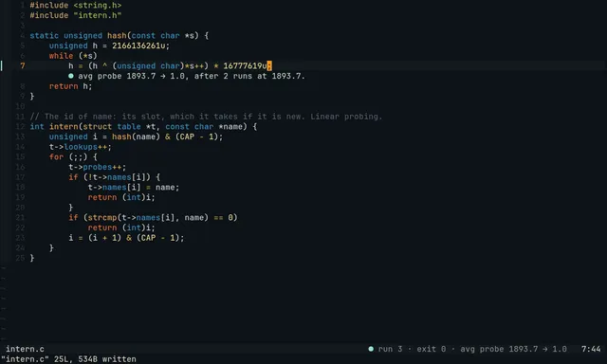Click 'hash' function name on line 4
The width and height of the screenshot is (607, 364).
(117, 36)
